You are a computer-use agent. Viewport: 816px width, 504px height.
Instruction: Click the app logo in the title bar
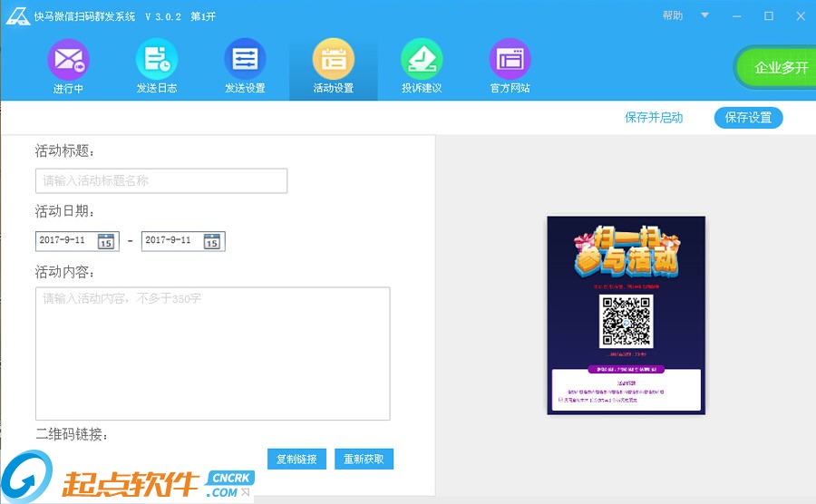click(18, 16)
